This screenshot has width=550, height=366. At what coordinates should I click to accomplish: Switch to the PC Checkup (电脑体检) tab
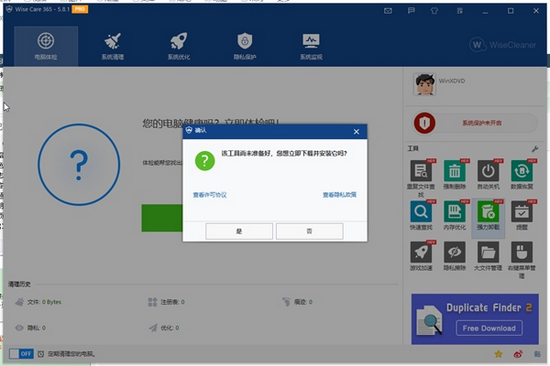(x=46, y=46)
